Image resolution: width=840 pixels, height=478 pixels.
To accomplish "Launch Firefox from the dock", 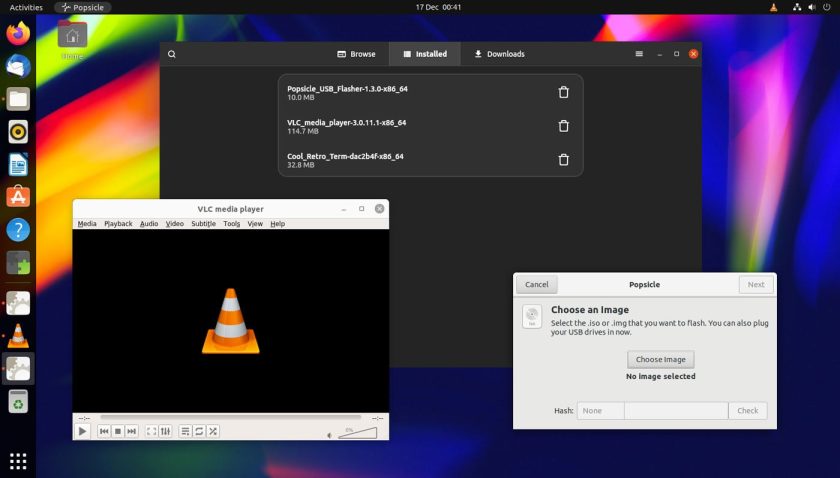I will point(18,33).
